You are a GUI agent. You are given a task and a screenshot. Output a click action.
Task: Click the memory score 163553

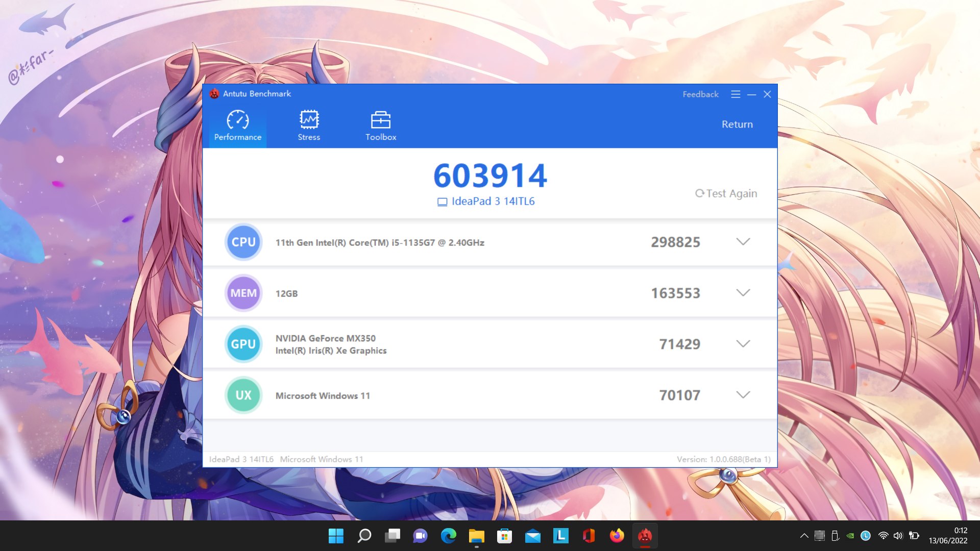pyautogui.click(x=675, y=293)
